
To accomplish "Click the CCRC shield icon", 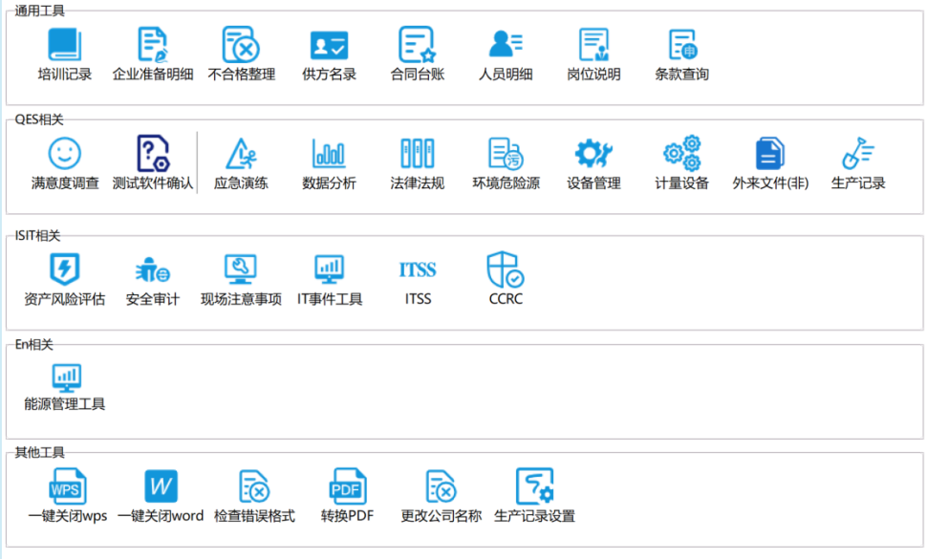I will click(505, 269).
